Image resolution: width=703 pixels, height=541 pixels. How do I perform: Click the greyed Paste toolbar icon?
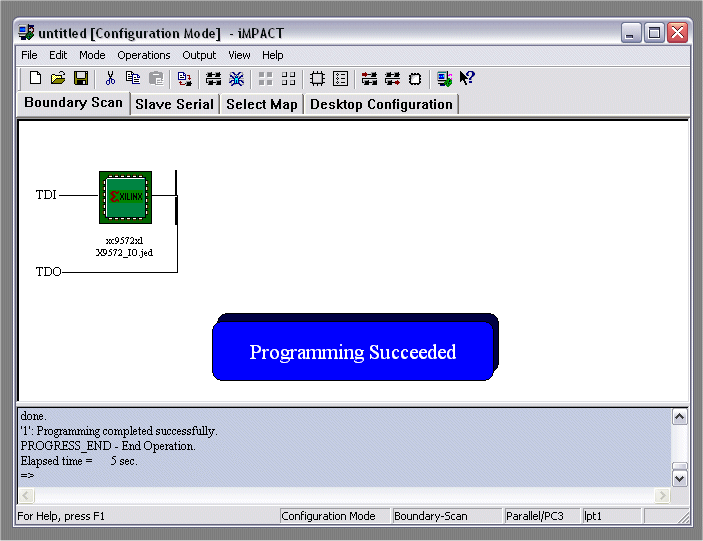156,78
